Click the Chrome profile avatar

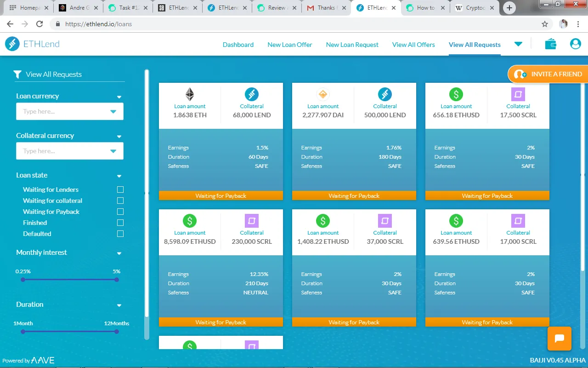[563, 24]
